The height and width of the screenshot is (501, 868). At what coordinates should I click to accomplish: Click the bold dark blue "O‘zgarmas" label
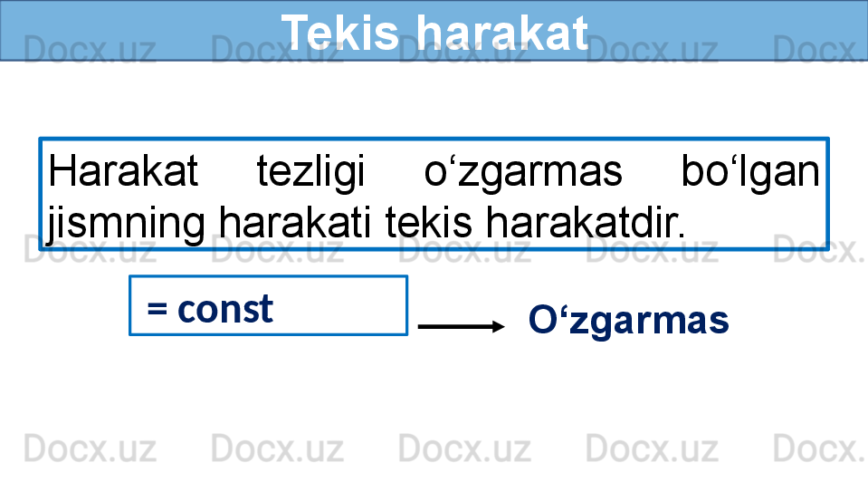[628, 320]
